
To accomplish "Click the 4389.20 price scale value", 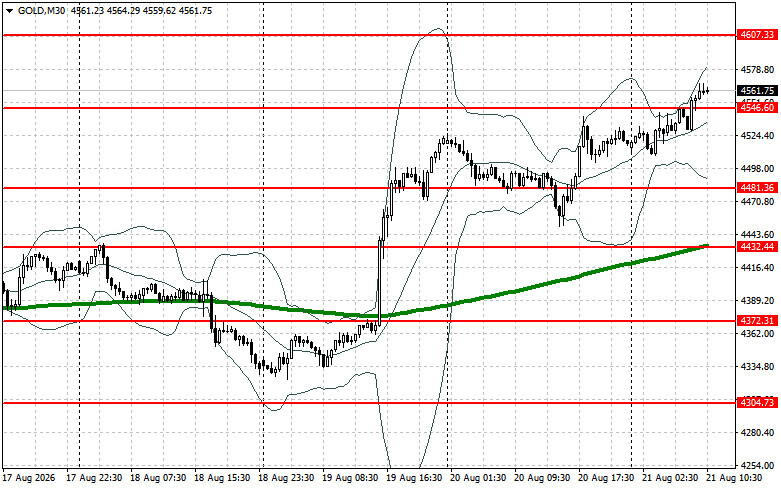I will (757, 301).
